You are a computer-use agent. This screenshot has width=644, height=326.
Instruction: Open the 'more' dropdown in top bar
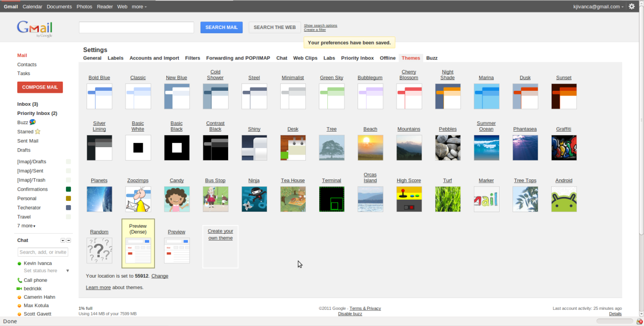tap(139, 6)
